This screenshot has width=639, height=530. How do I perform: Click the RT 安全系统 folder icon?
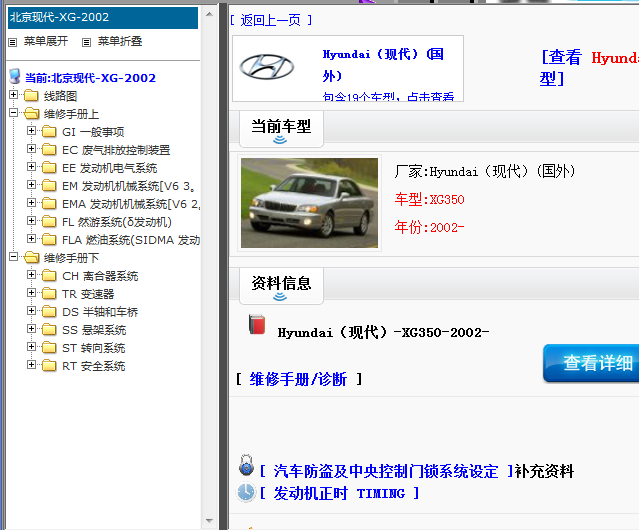coord(49,365)
